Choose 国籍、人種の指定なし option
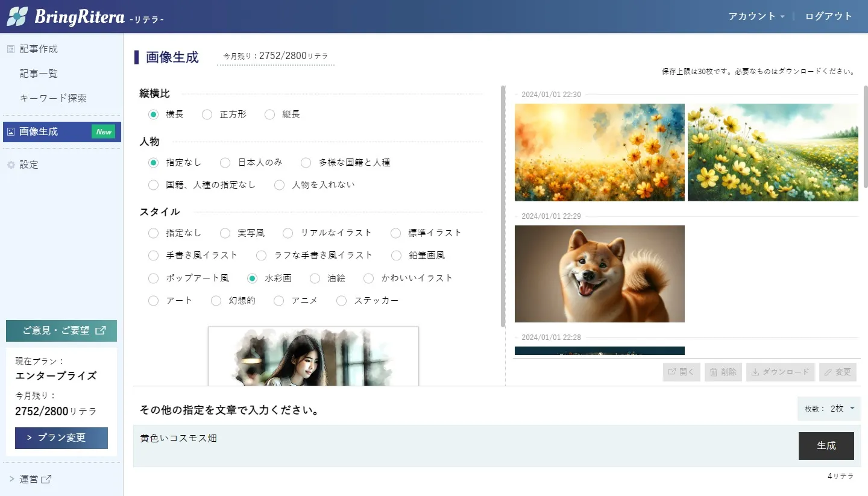The image size is (868, 496). [x=153, y=184]
